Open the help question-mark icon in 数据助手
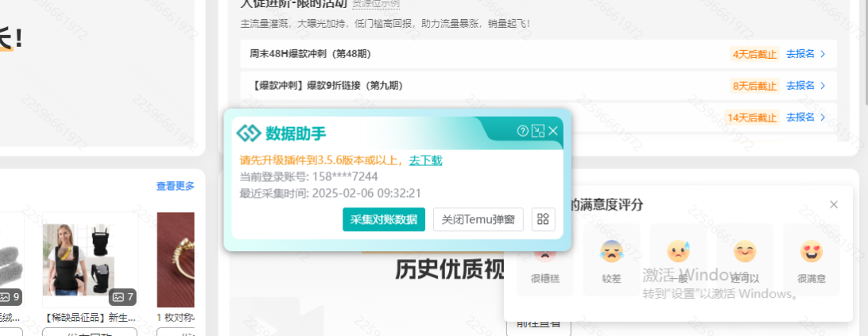The width and height of the screenshot is (868, 336). click(522, 130)
